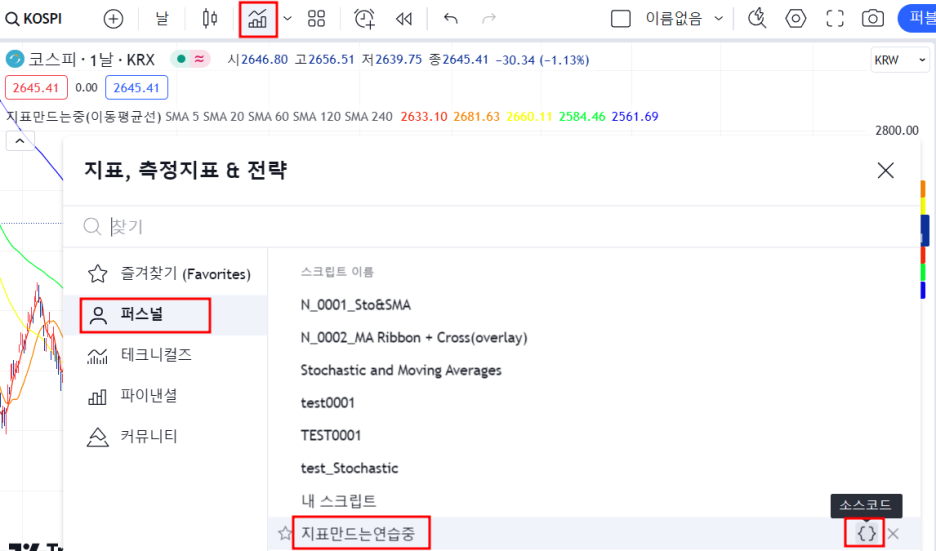Image resolution: width=936 pixels, height=551 pixels.
Task: Add N_0002_MA Ribbon + Cross(overlay) script
Action: click(x=414, y=338)
